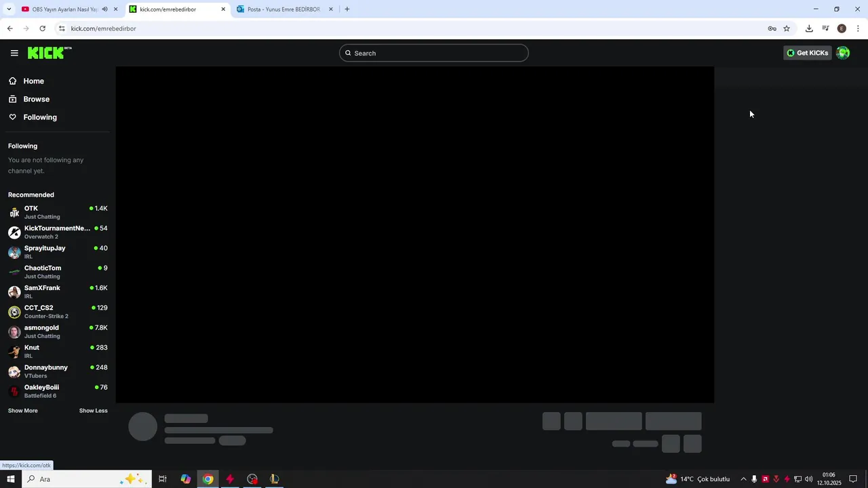
Task: Open the tab search dropdown arrow
Action: 9,9
